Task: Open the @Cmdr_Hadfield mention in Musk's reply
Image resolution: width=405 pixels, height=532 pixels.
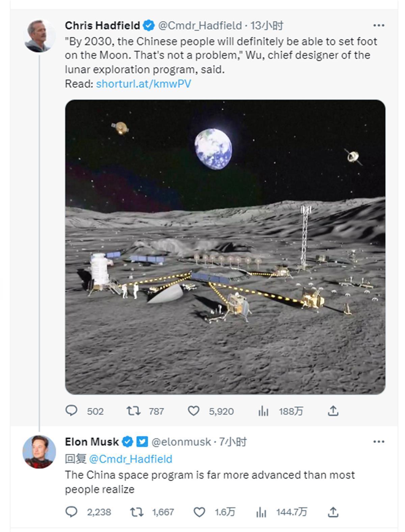Action: click(x=131, y=459)
